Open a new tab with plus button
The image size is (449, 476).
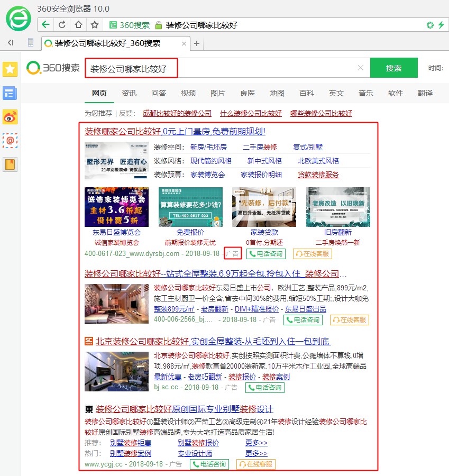(x=197, y=43)
